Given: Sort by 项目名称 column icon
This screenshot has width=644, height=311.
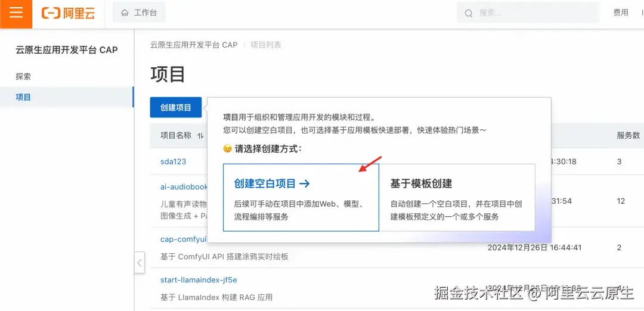Looking at the screenshot, I should 201,136.
